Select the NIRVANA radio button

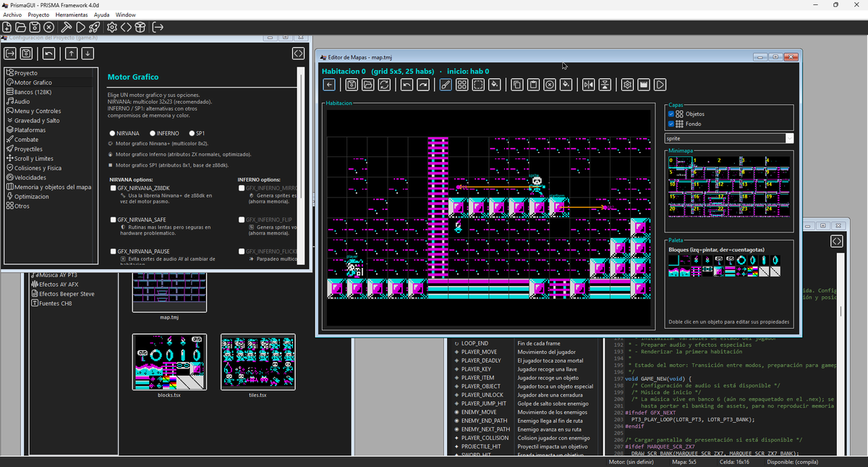112,133
